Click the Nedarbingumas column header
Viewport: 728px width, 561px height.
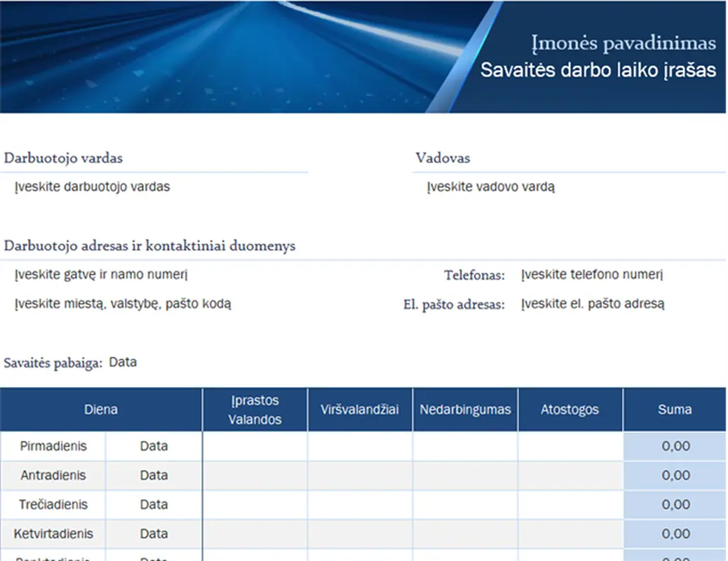coord(465,410)
